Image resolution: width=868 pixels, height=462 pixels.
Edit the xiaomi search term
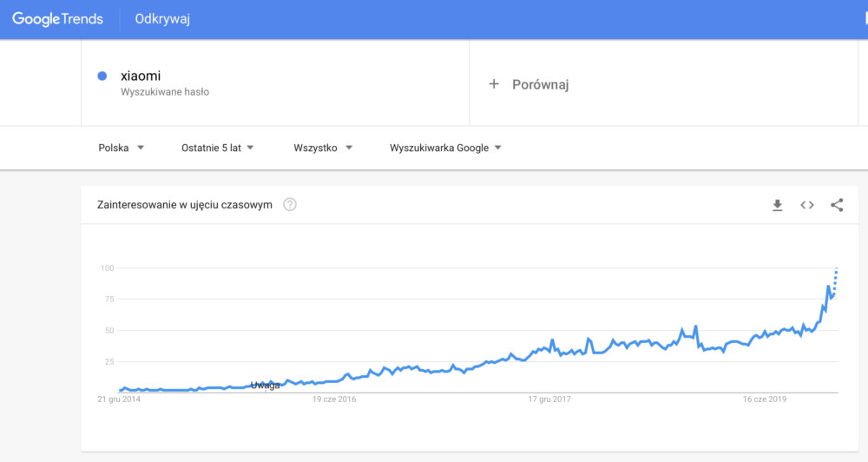click(141, 76)
